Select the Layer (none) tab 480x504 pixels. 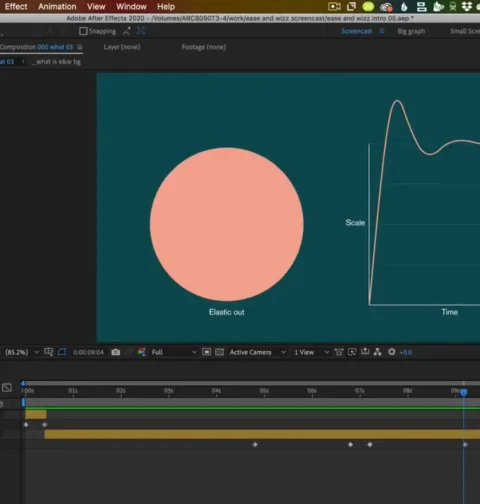(x=122, y=47)
